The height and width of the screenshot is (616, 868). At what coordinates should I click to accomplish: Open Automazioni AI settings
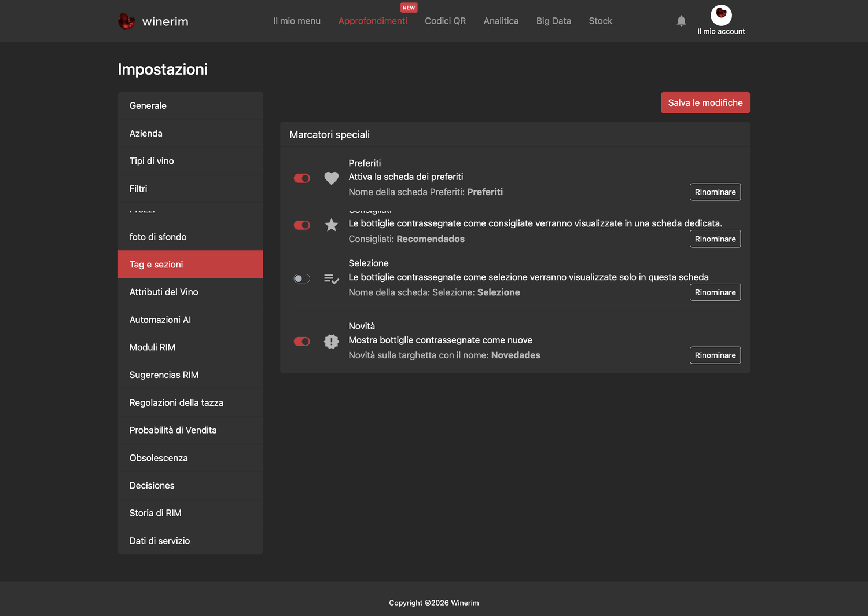pos(190,320)
